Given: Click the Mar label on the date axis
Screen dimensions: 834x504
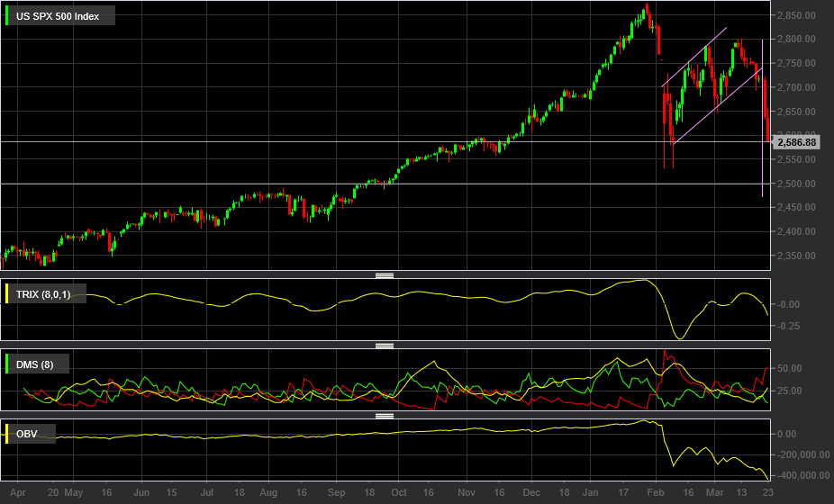Looking at the screenshot, I should pyautogui.click(x=715, y=493).
